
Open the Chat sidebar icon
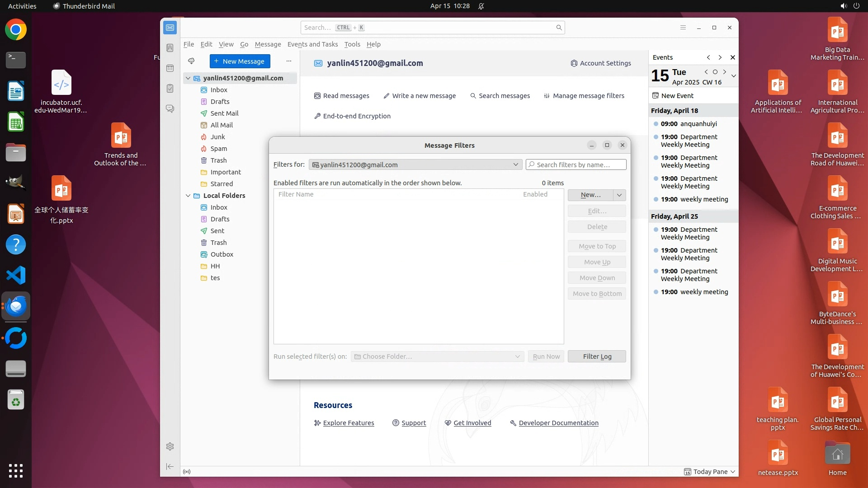coord(170,109)
